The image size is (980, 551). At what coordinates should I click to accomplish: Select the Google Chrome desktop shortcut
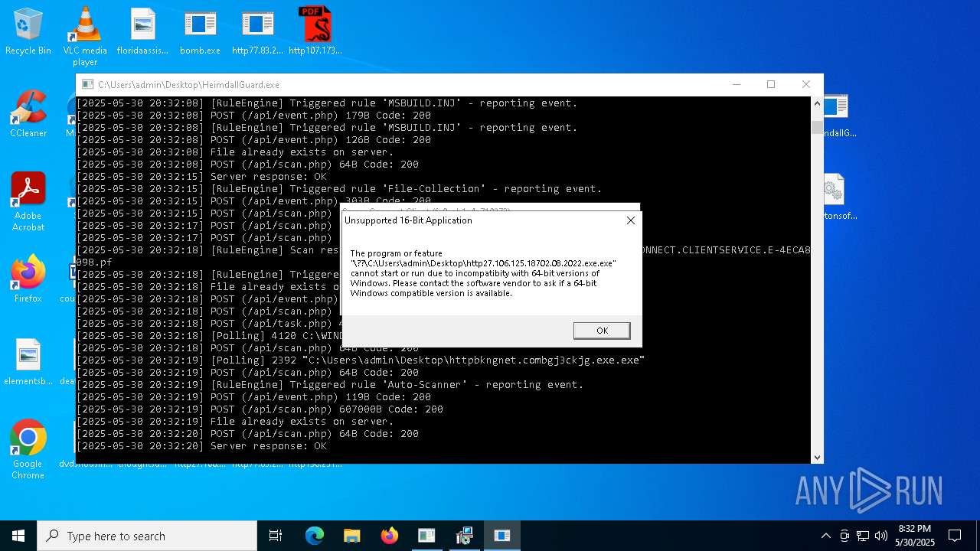coord(28,450)
